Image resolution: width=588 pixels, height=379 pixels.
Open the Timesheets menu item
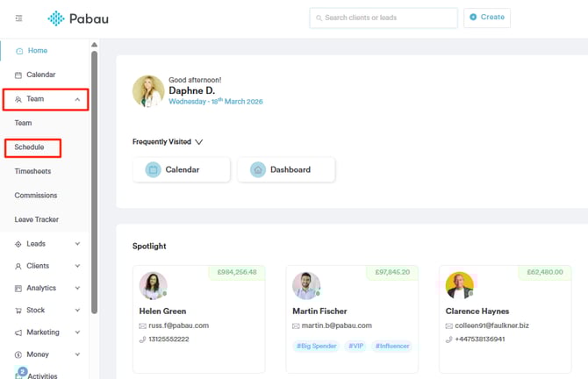(x=33, y=171)
